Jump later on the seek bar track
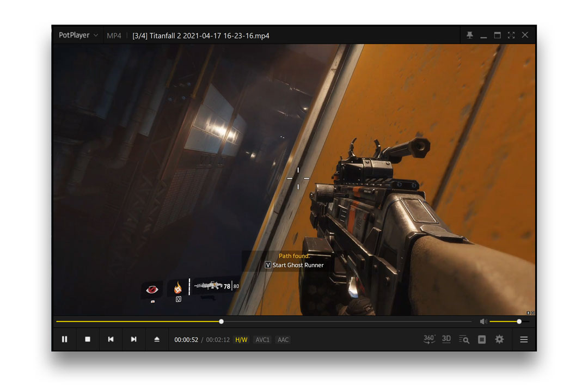This screenshot has width=588, height=392. tap(347, 321)
